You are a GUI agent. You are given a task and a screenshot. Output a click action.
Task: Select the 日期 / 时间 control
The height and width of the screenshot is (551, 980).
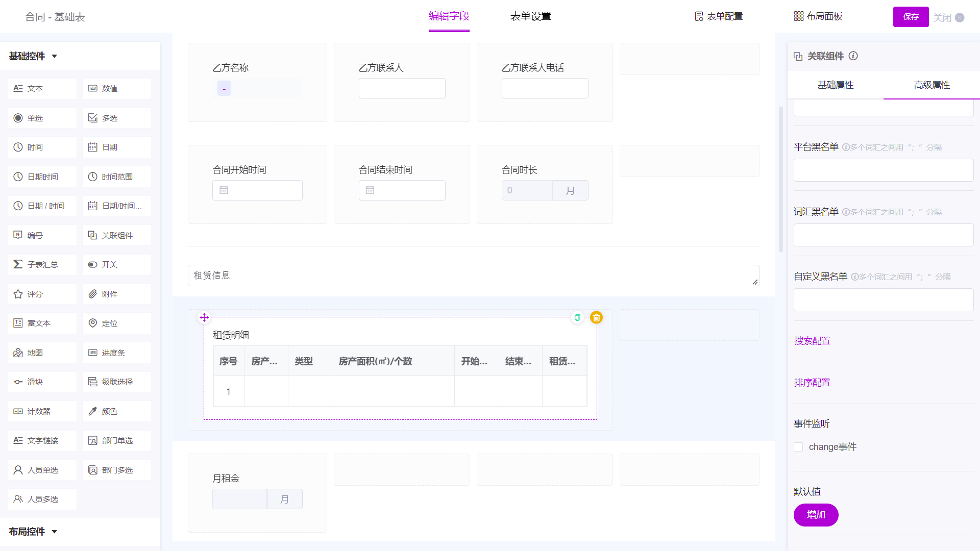[42, 206]
